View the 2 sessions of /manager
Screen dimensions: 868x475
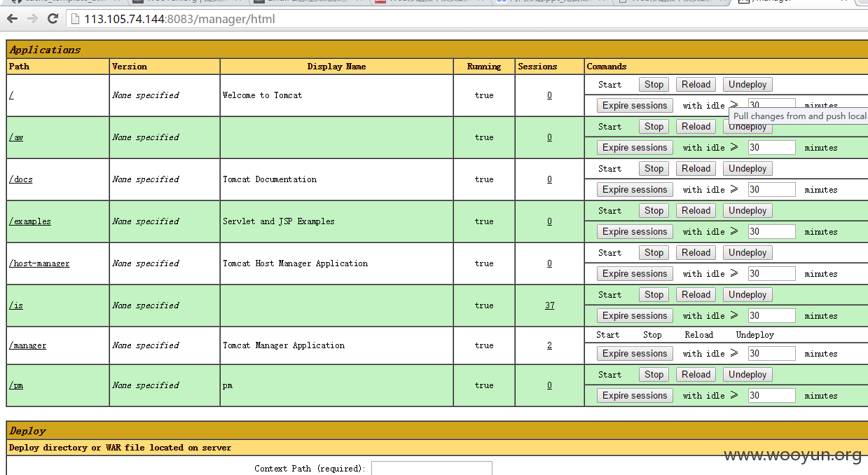point(549,345)
